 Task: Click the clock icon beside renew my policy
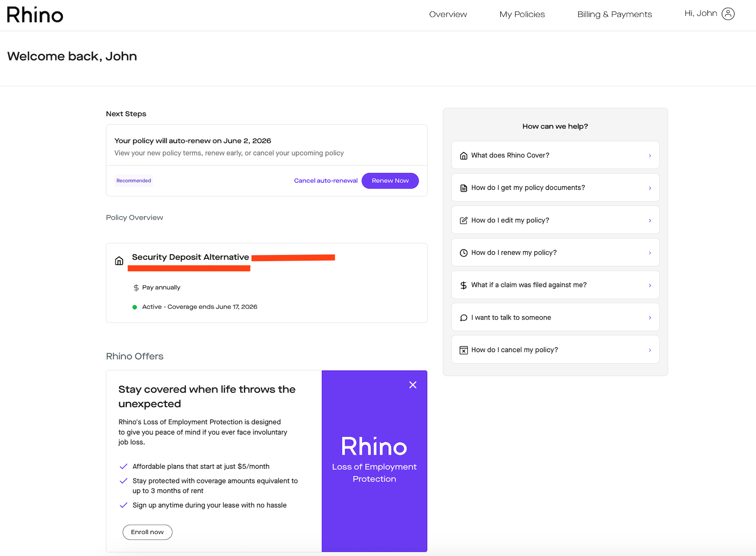pyautogui.click(x=464, y=253)
